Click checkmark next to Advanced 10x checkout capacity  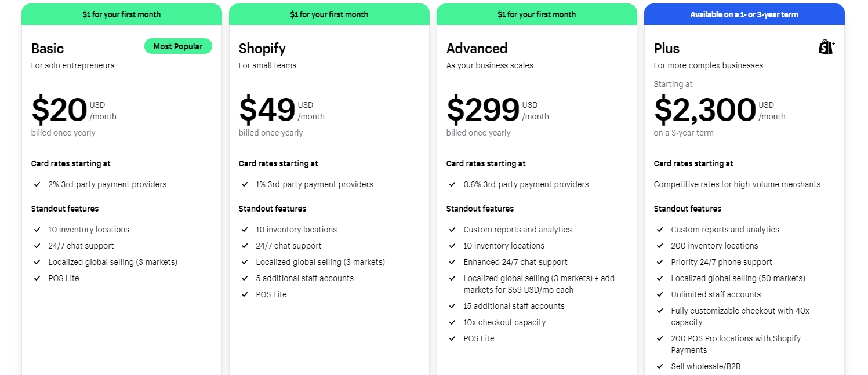click(452, 322)
